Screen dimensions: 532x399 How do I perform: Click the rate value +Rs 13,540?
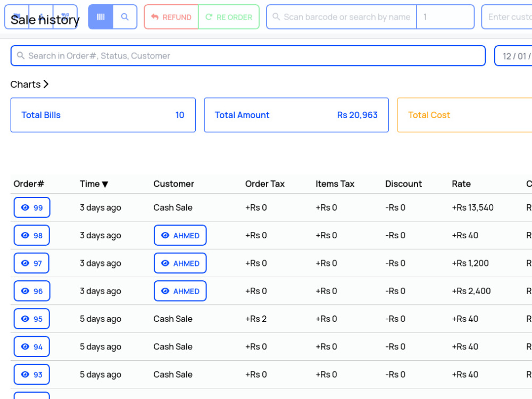pyautogui.click(x=472, y=207)
